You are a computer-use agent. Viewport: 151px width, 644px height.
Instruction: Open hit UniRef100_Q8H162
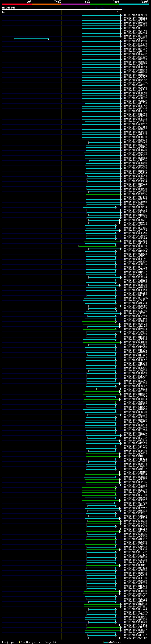point(135,18)
